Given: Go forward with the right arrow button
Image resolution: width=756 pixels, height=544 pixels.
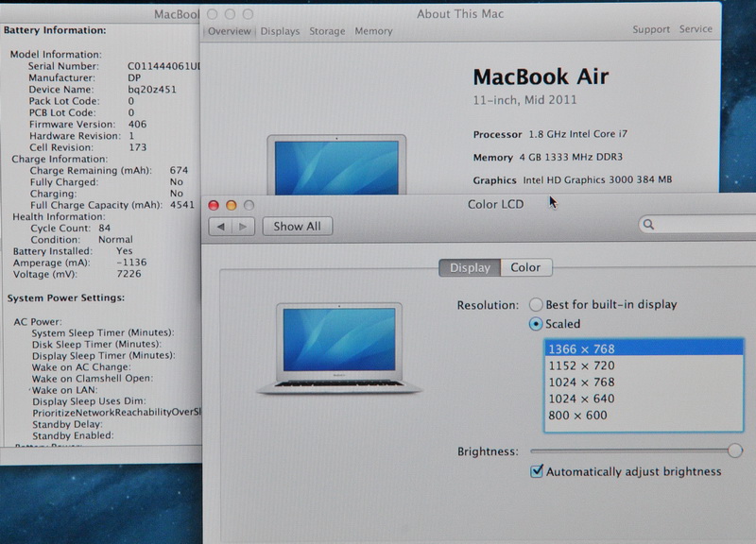Looking at the screenshot, I should (x=243, y=227).
